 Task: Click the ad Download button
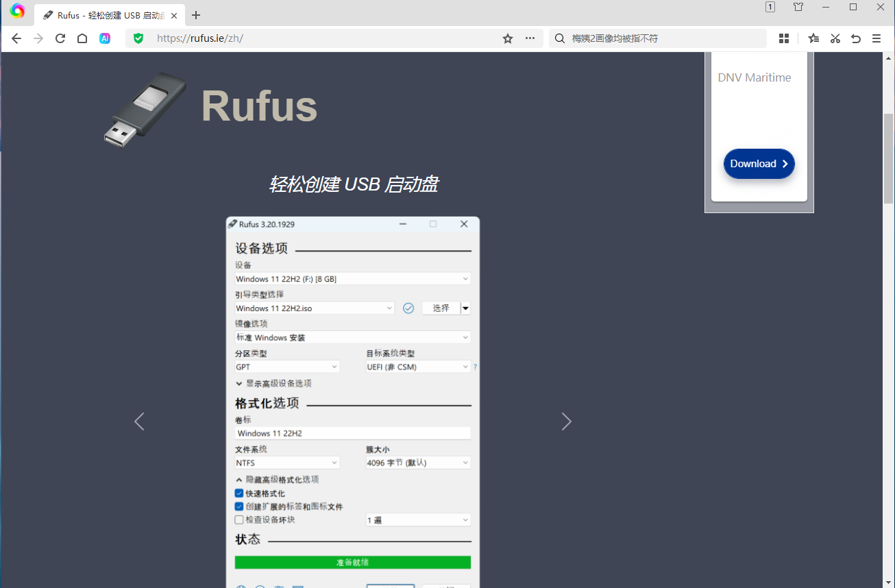tap(759, 164)
